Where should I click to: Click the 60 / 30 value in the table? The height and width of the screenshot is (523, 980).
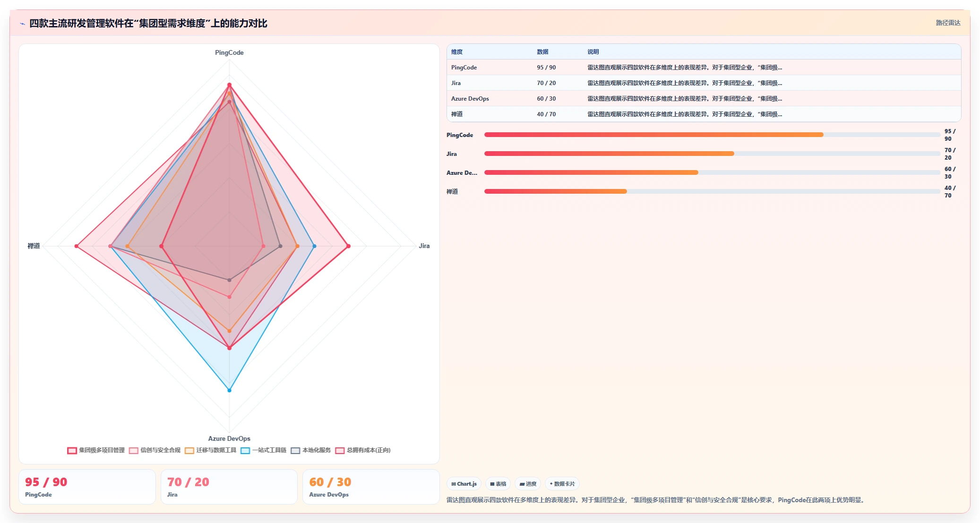(546, 99)
